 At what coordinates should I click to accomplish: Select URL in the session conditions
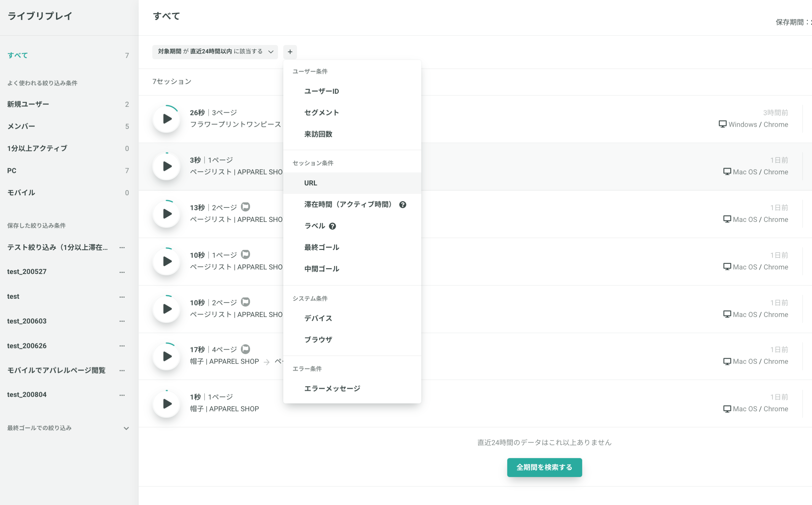pyautogui.click(x=352, y=183)
